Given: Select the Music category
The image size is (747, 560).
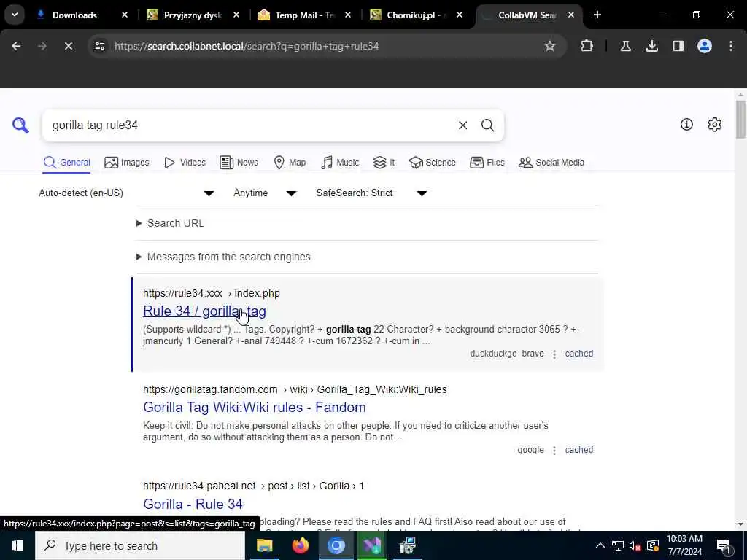Looking at the screenshot, I should click(340, 163).
